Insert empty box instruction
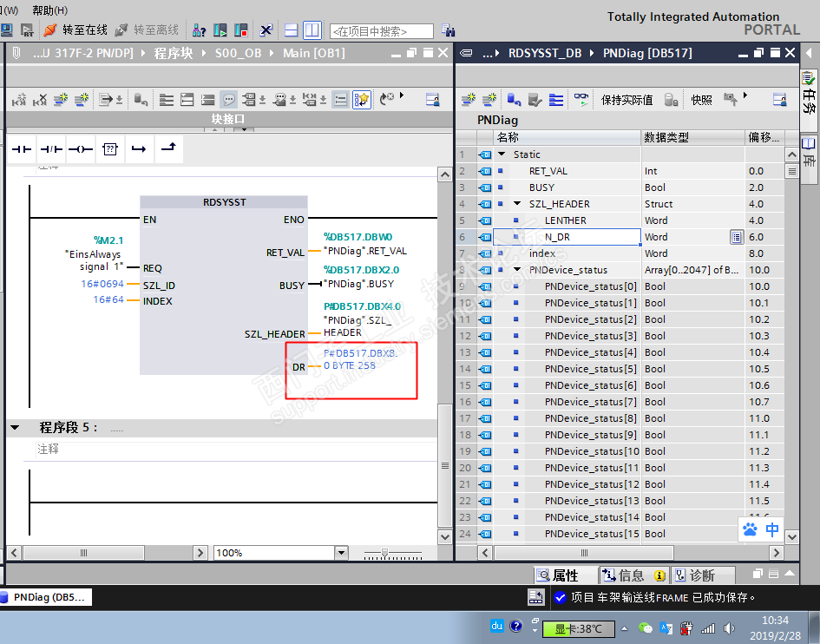This screenshot has height=644, width=820. point(110,149)
